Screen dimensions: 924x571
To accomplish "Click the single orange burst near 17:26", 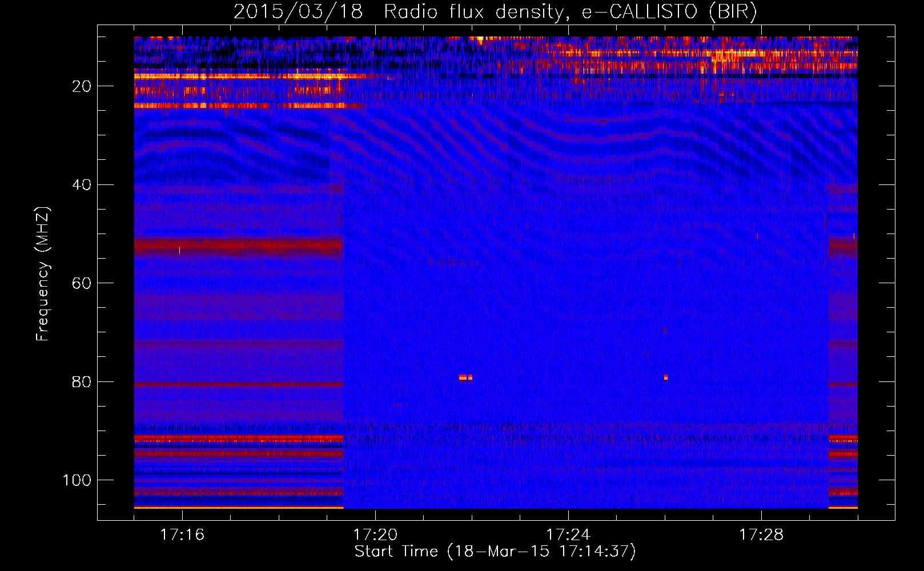I will 666,377.
